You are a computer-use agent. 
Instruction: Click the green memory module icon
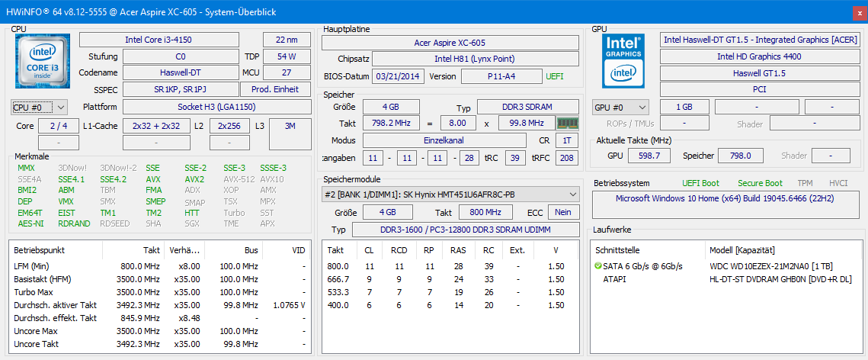tap(567, 123)
